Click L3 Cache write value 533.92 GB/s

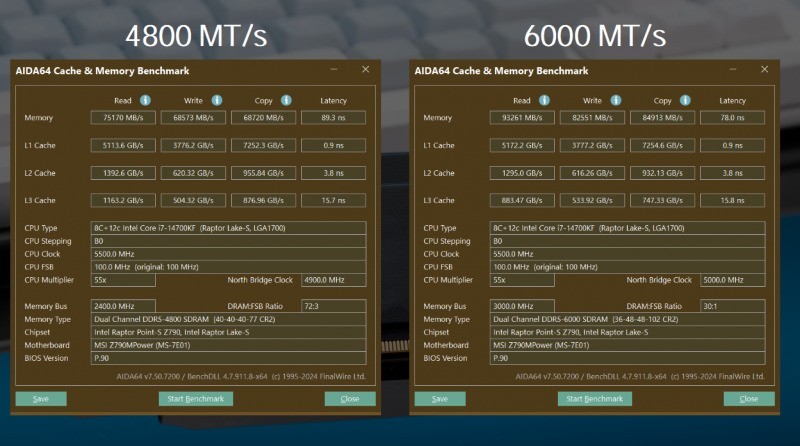pos(592,200)
